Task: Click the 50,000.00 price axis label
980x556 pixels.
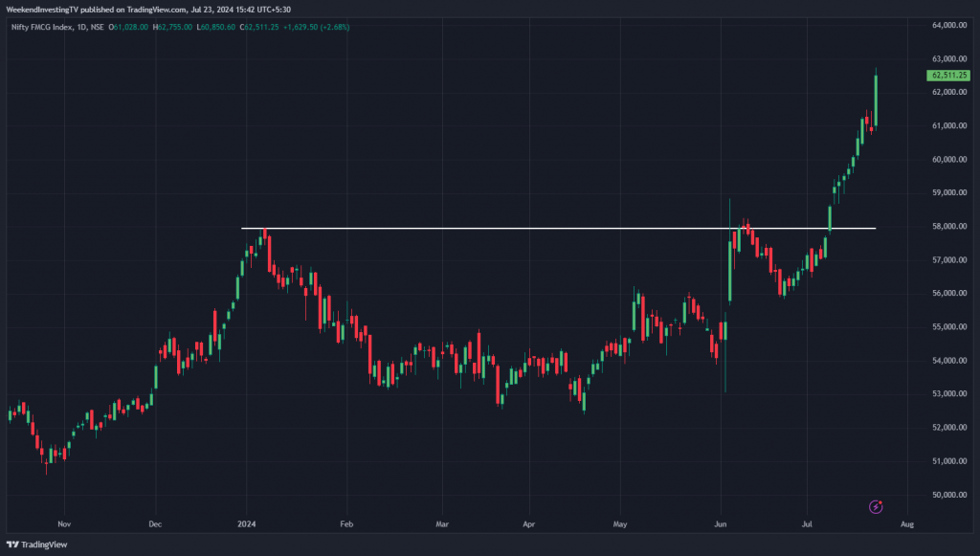Action: (x=949, y=495)
